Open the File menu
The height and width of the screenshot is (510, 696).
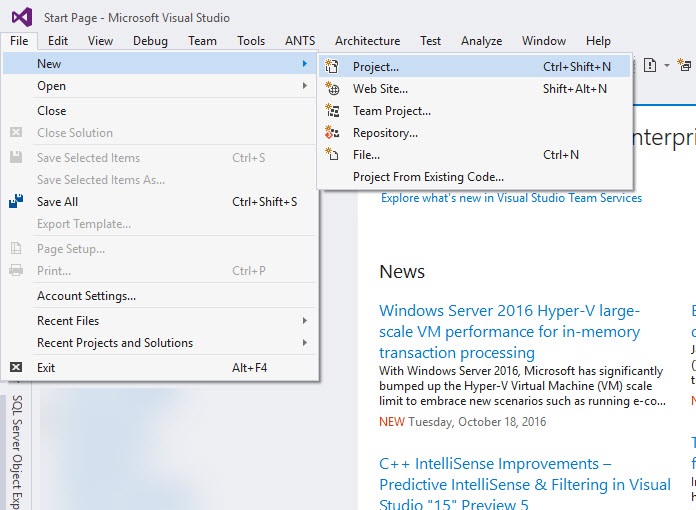tap(19, 41)
